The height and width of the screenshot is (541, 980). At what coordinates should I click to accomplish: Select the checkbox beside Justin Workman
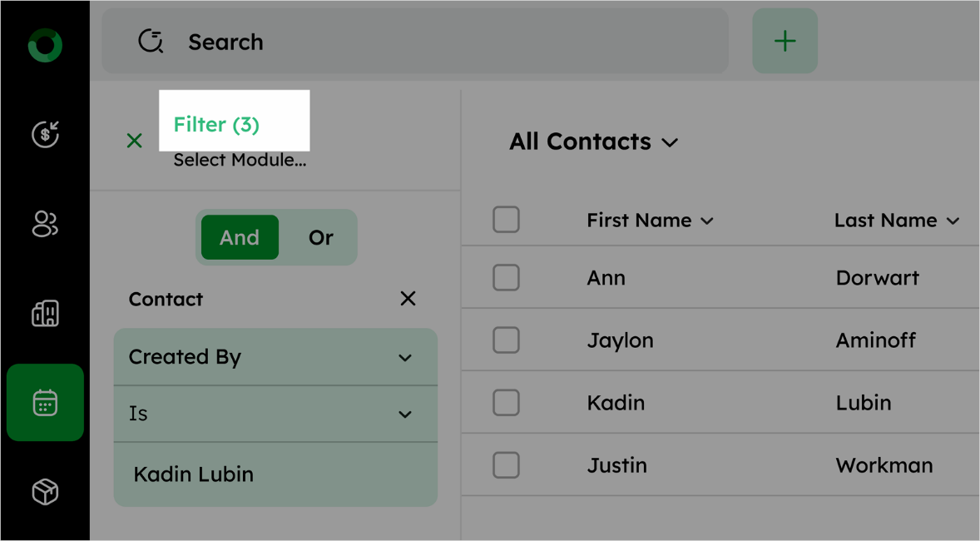click(x=507, y=465)
